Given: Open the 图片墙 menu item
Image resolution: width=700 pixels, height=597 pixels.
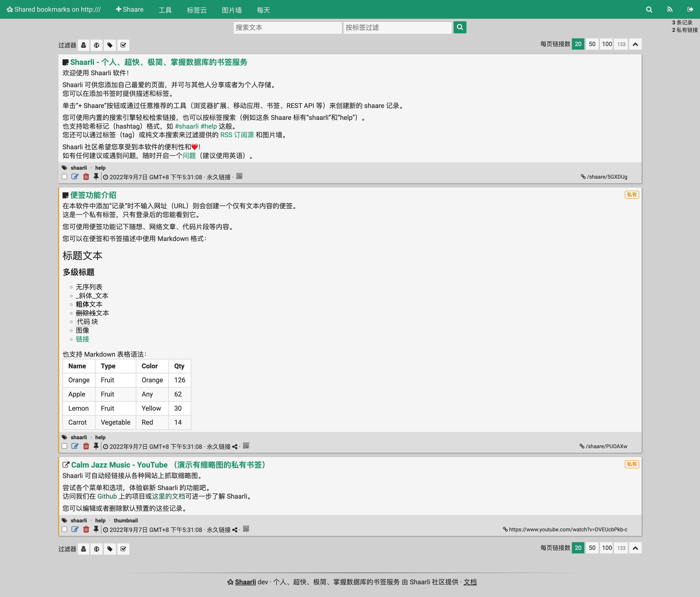Looking at the screenshot, I should pyautogui.click(x=231, y=10).
